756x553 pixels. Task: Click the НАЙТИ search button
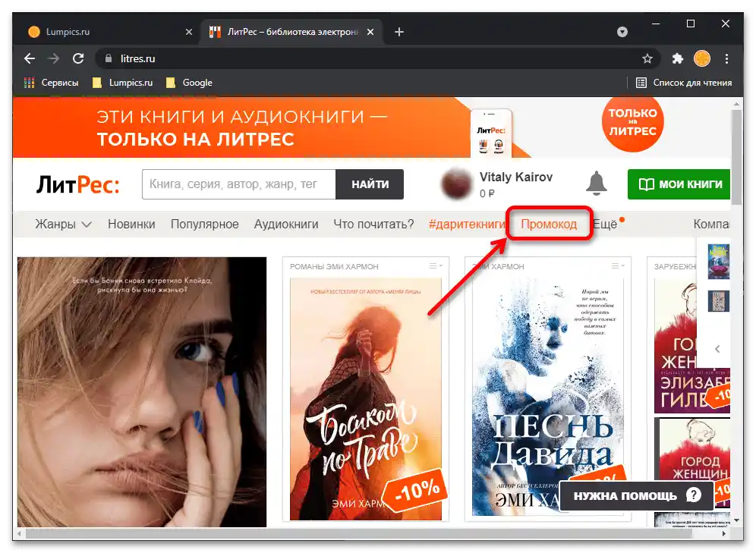[370, 184]
